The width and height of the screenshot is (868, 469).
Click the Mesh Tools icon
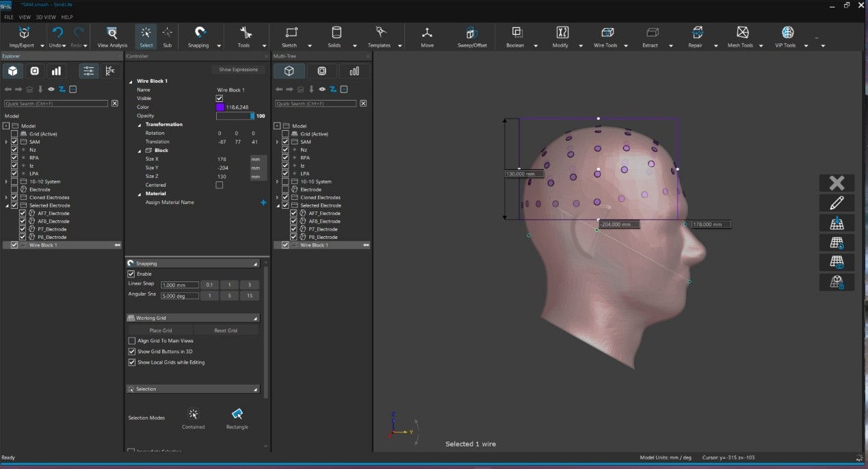pyautogui.click(x=742, y=33)
